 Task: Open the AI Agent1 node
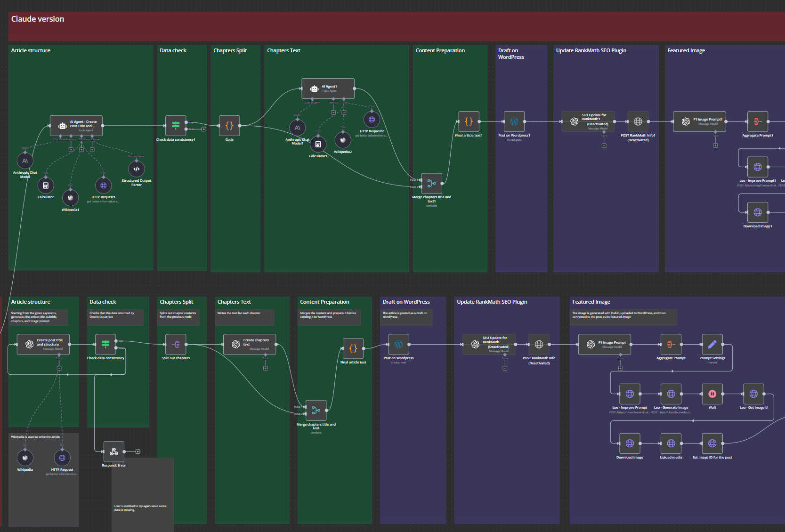pyautogui.click(x=328, y=88)
